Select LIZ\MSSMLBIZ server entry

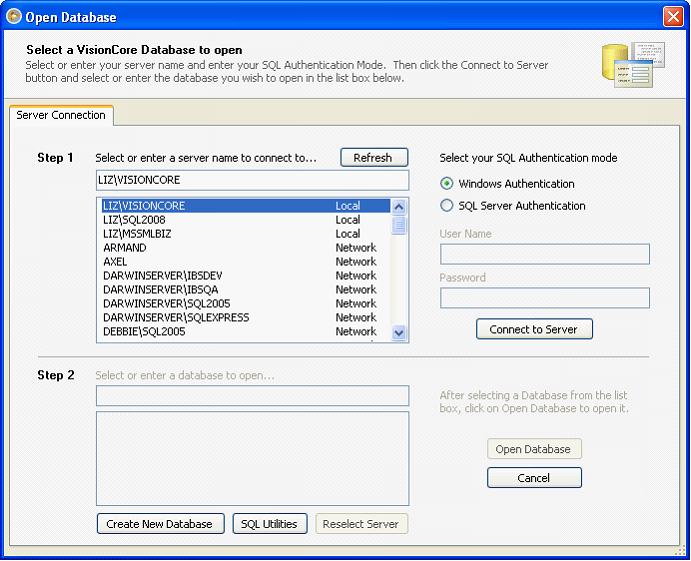(246, 234)
